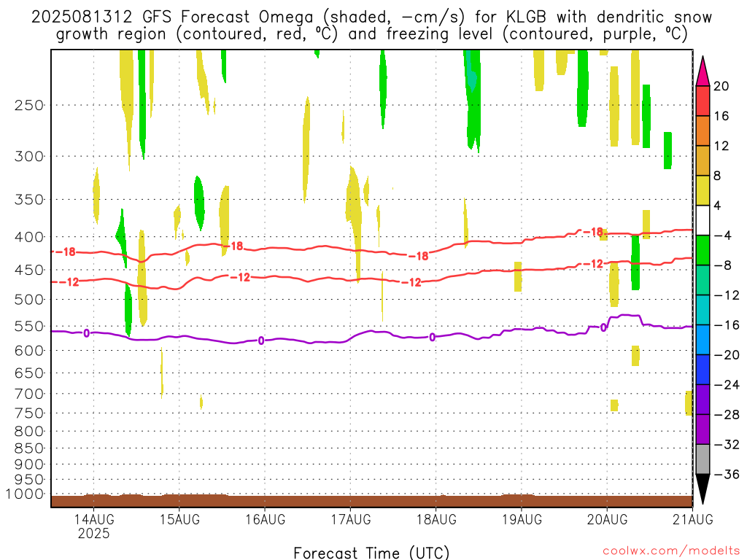Click the 14AUG date label
The image size is (747, 560).
pyautogui.click(x=94, y=519)
